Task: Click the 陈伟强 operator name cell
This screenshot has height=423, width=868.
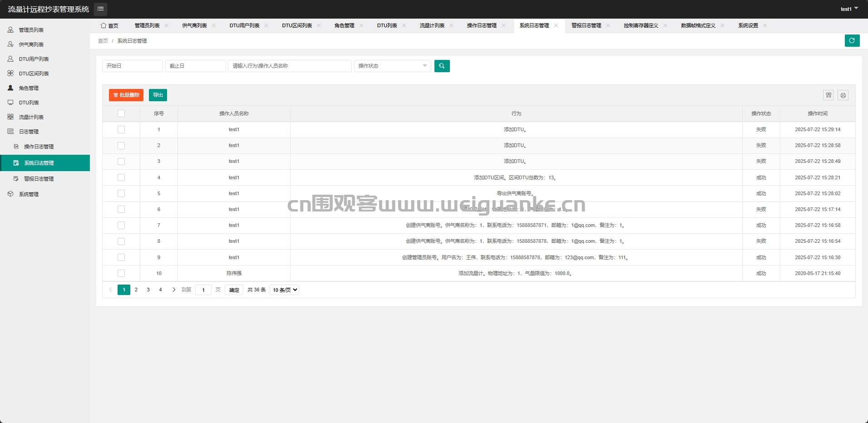Action: coord(234,273)
